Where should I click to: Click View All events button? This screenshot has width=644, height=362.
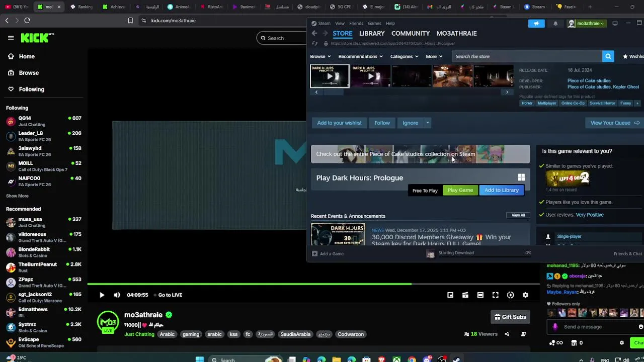[x=518, y=215]
